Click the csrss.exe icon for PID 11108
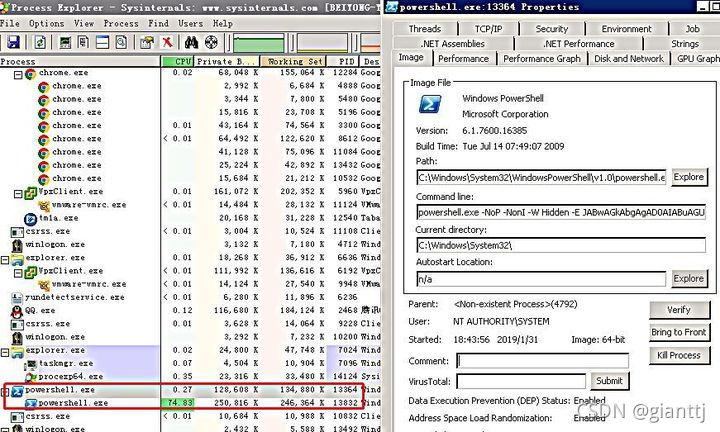The width and height of the screenshot is (720, 432). pyautogui.click(x=17, y=232)
